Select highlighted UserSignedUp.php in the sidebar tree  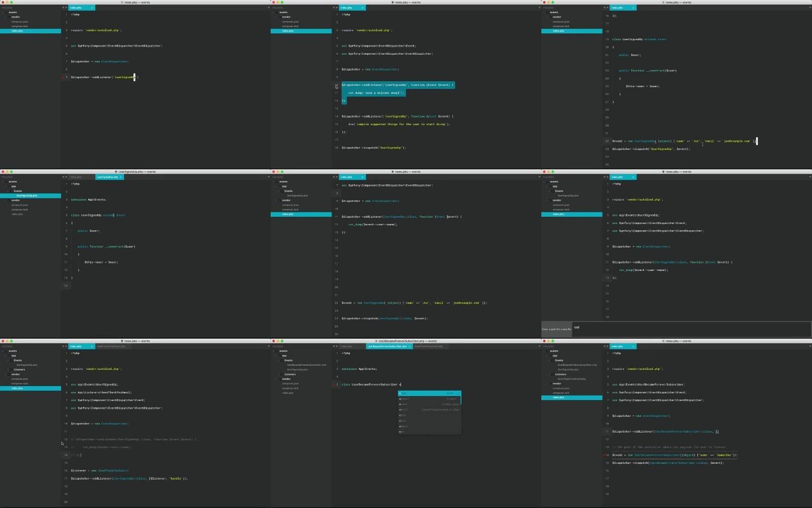pos(26,196)
